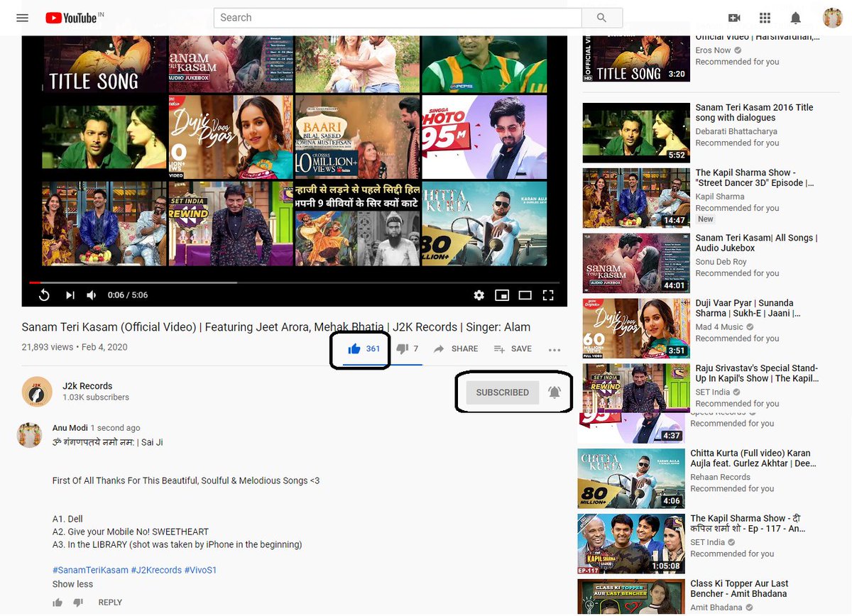The height and width of the screenshot is (616, 852).
Task: Open player settings gear
Action: [479, 295]
